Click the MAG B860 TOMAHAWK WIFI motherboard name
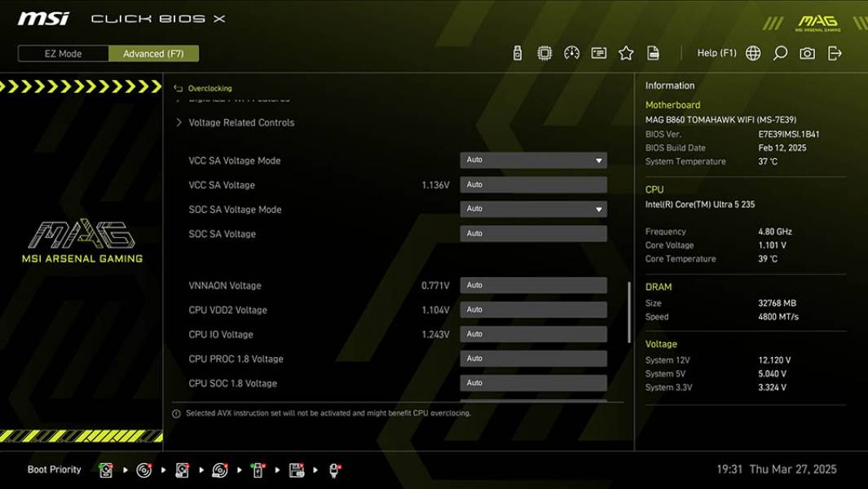868x489 pixels. pos(720,120)
